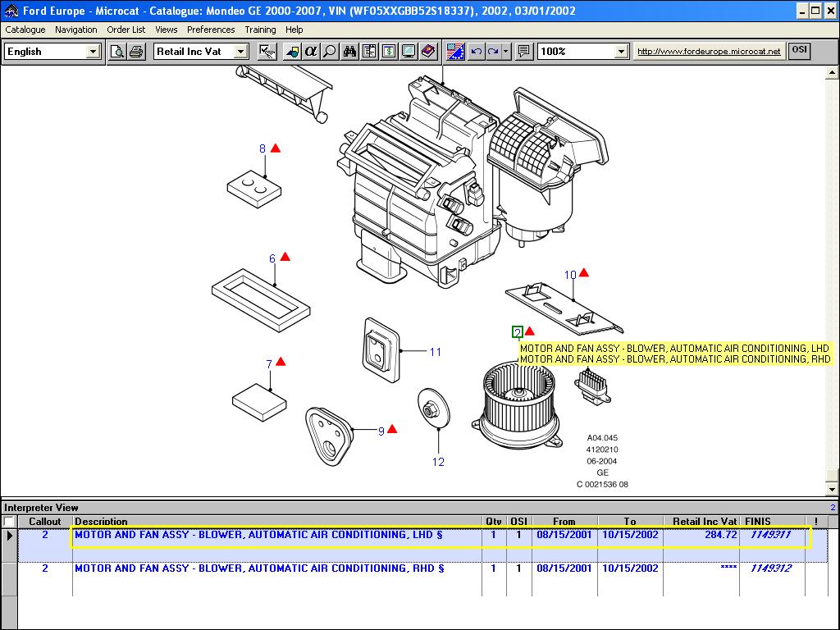This screenshot has height=630, width=840.
Task: Click the print preview icon
Action: click(117, 52)
